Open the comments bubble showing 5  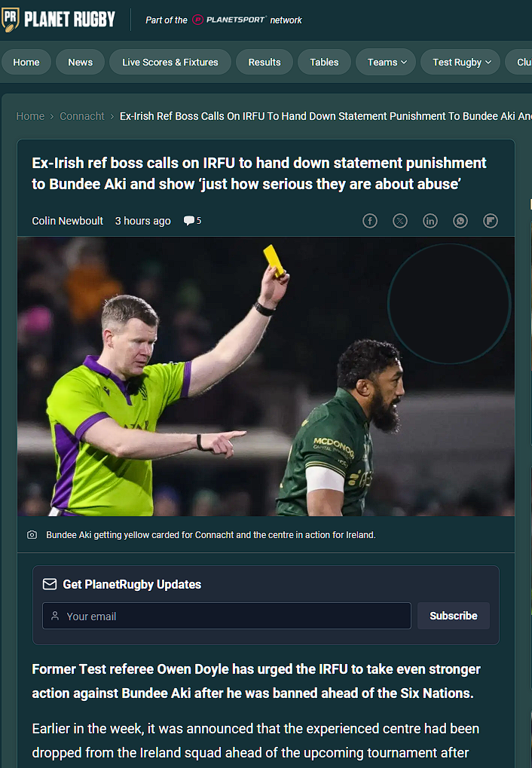[192, 221]
